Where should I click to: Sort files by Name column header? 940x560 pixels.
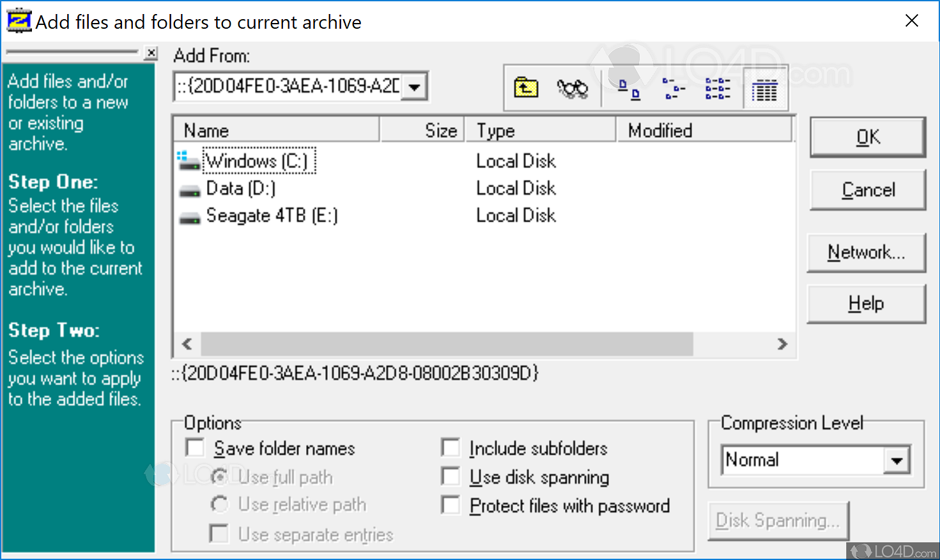point(276,130)
